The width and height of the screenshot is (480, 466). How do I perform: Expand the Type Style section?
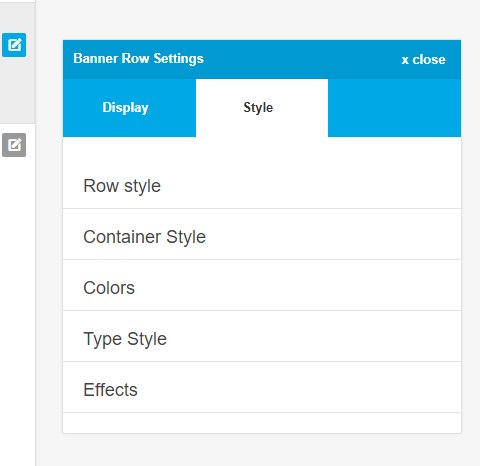click(262, 338)
